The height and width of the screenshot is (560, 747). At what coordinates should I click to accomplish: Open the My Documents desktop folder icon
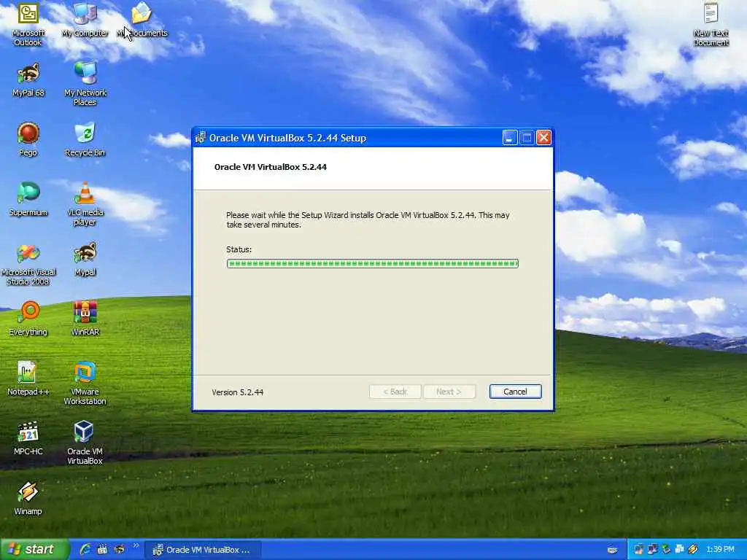click(x=142, y=20)
